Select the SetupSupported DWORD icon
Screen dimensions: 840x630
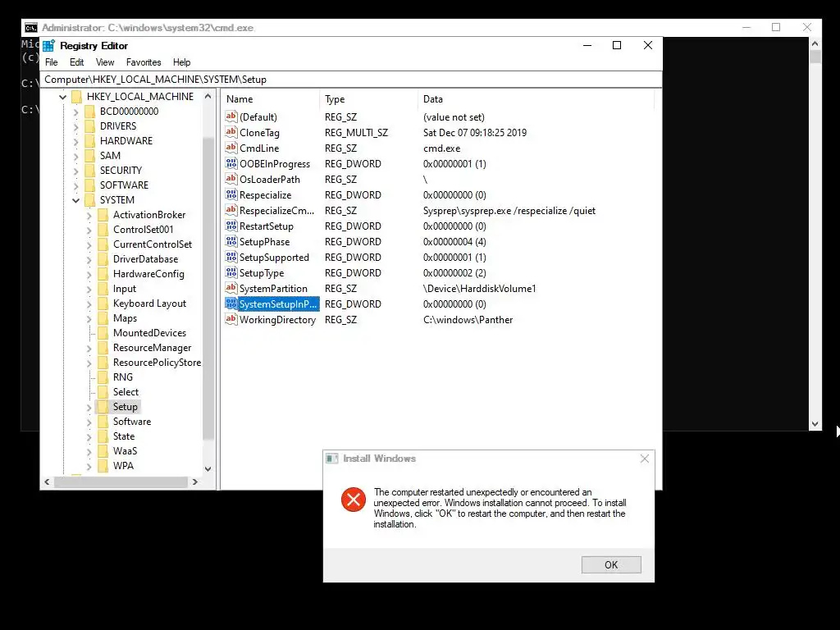231,257
